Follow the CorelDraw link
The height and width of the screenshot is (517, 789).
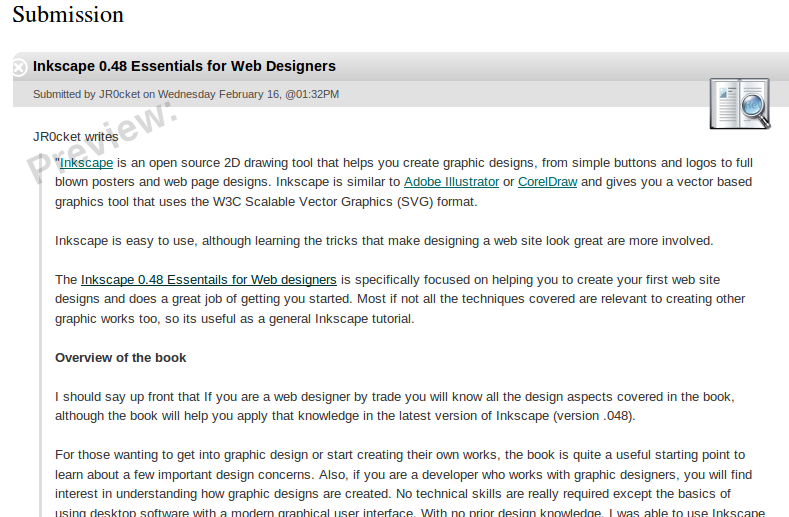(547, 182)
